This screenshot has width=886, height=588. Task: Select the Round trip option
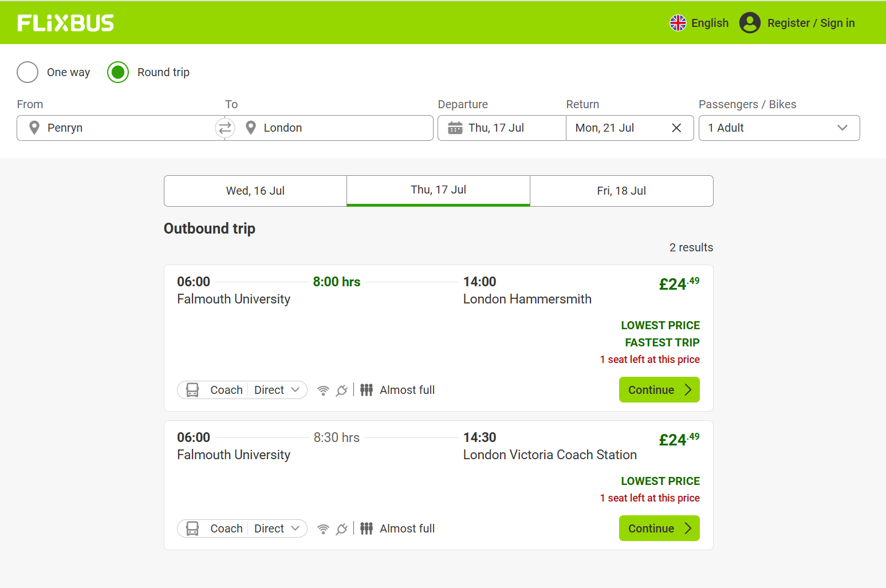tap(118, 72)
